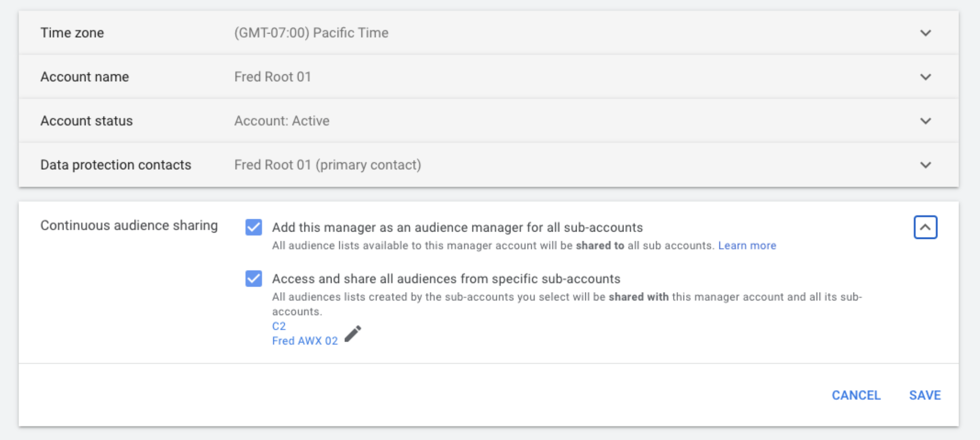980x440 pixels.
Task: Select the Account name row label
Action: coord(85,77)
